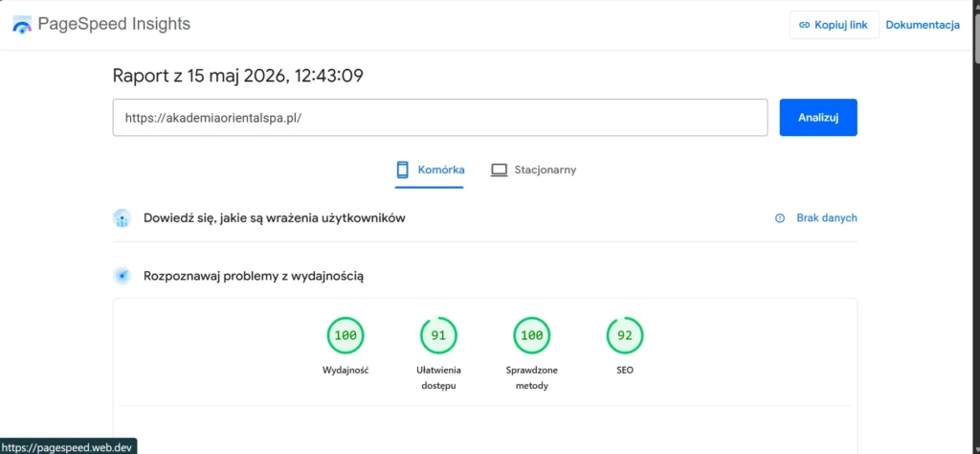The image size is (980, 454).
Task: Open the PageSpeed Insights title link
Action: pyautogui.click(x=114, y=24)
